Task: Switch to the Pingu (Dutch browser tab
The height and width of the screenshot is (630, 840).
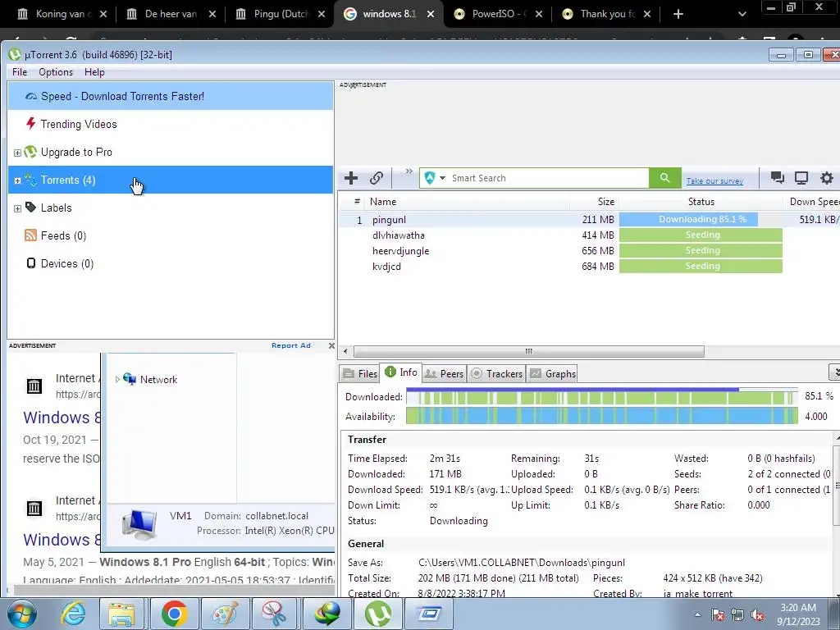Action: point(280,14)
